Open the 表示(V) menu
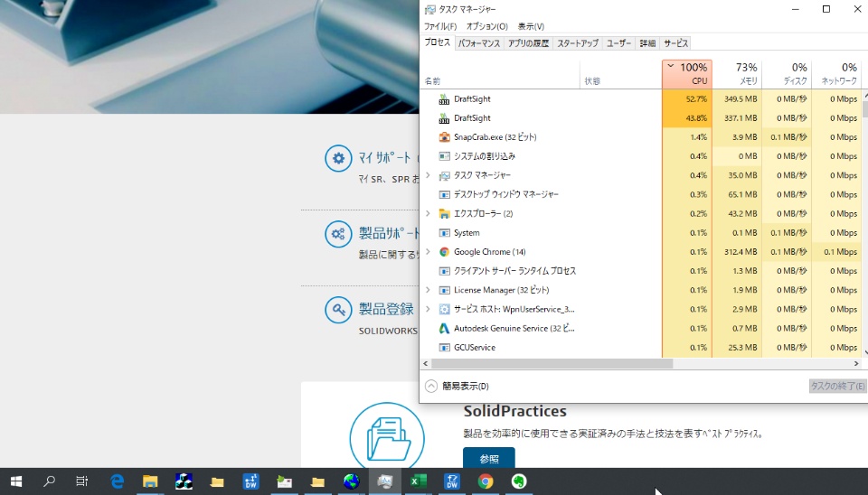 [x=531, y=26]
